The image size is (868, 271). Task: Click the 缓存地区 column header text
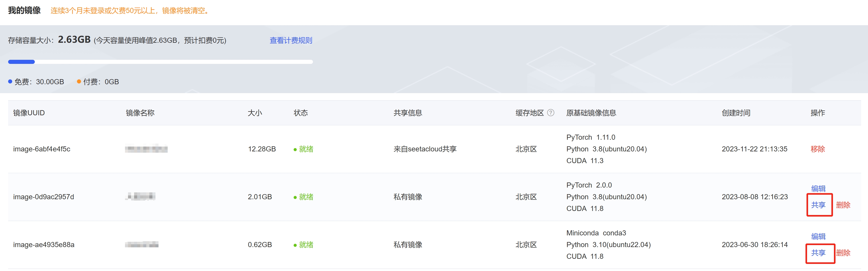(x=529, y=113)
